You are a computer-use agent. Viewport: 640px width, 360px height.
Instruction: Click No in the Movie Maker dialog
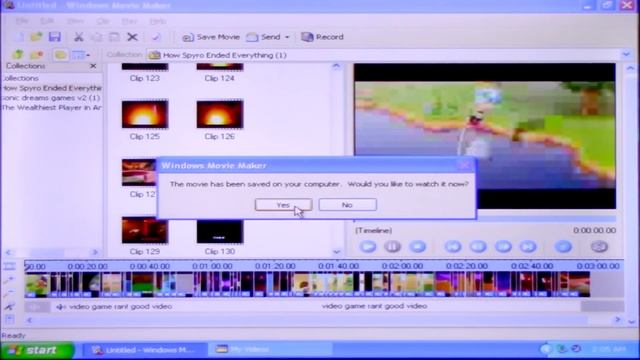pyautogui.click(x=347, y=205)
